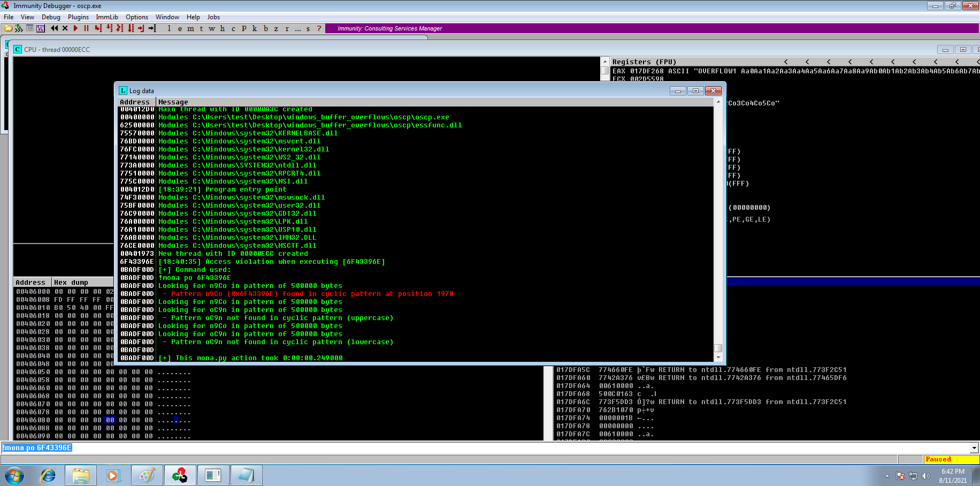Click the Go to address arrow icon

(152, 28)
